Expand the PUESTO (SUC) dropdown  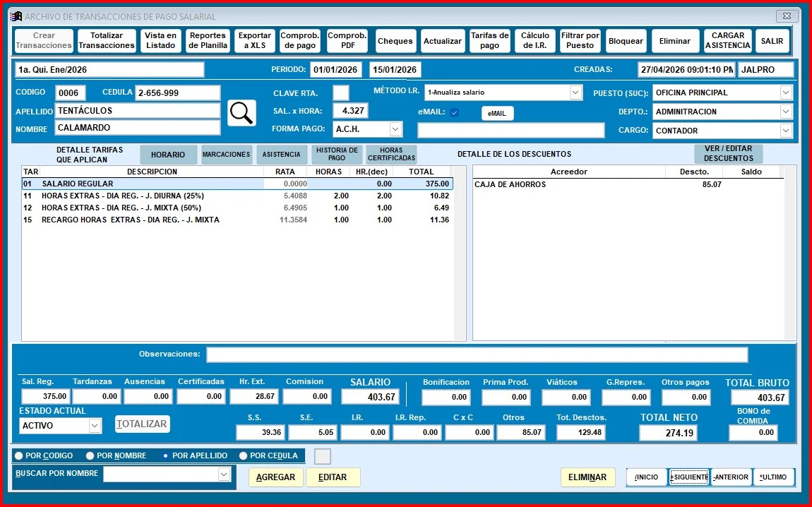[786, 93]
